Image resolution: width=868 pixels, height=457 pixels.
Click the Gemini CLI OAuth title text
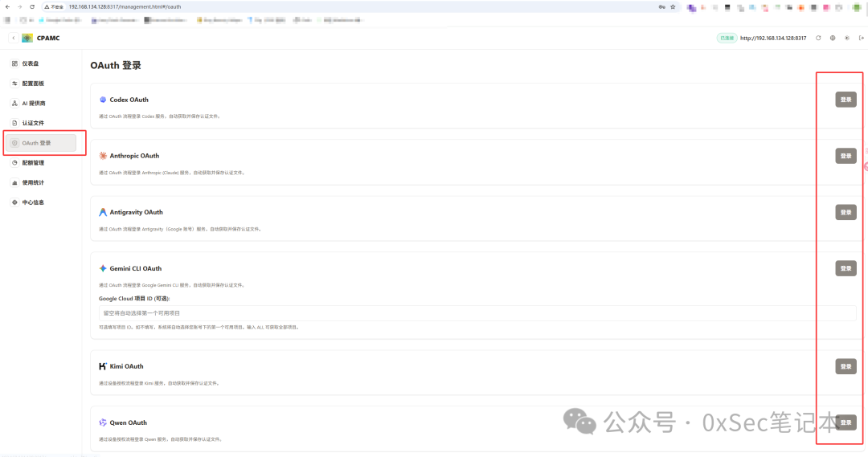click(x=136, y=268)
